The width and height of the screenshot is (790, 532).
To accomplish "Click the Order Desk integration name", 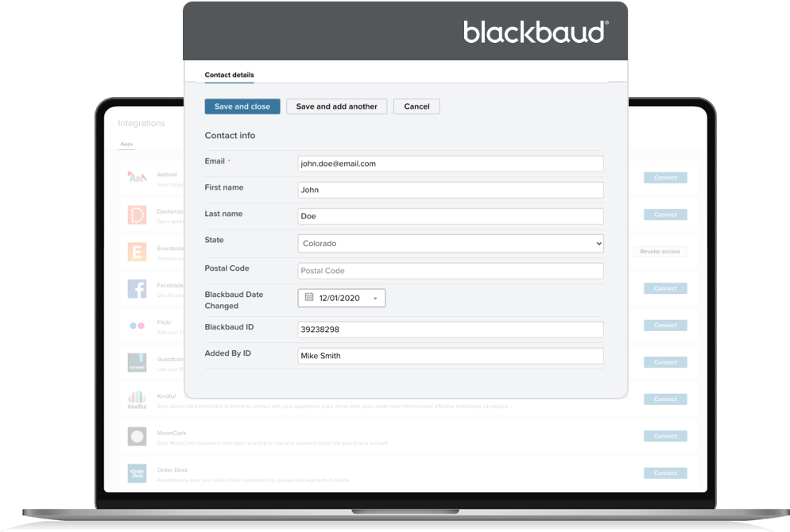I will coord(172,469).
